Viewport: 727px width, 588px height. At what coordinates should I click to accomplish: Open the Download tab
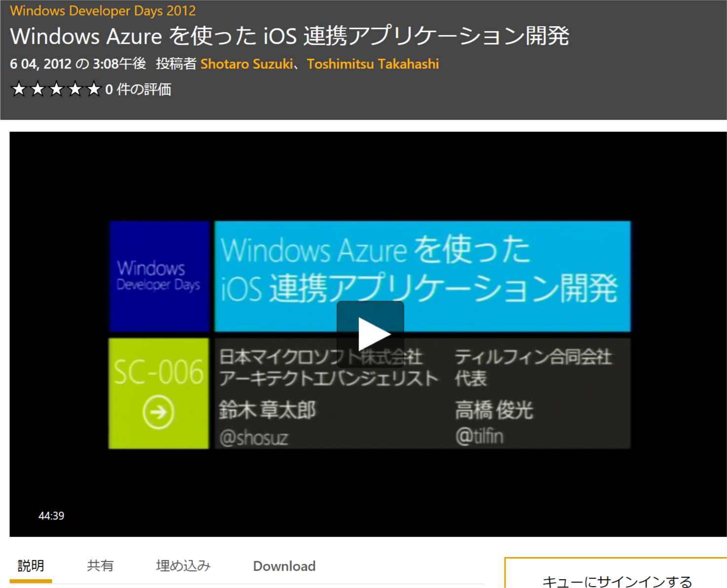pos(284,566)
